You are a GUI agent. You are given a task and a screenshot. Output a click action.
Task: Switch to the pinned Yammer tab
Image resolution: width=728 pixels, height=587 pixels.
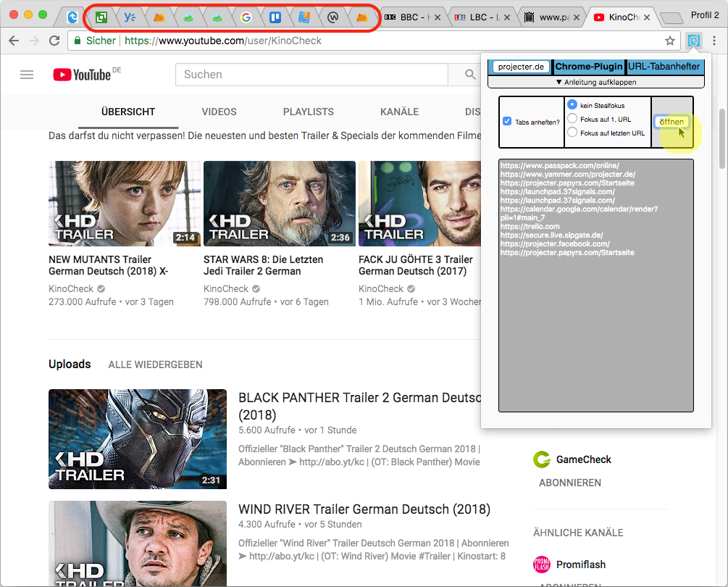(x=130, y=17)
